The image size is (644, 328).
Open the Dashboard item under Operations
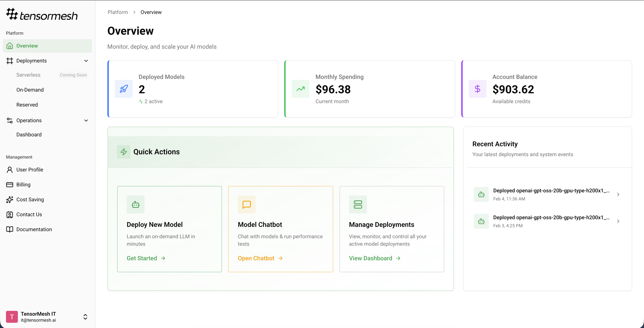(x=29, y=135)
